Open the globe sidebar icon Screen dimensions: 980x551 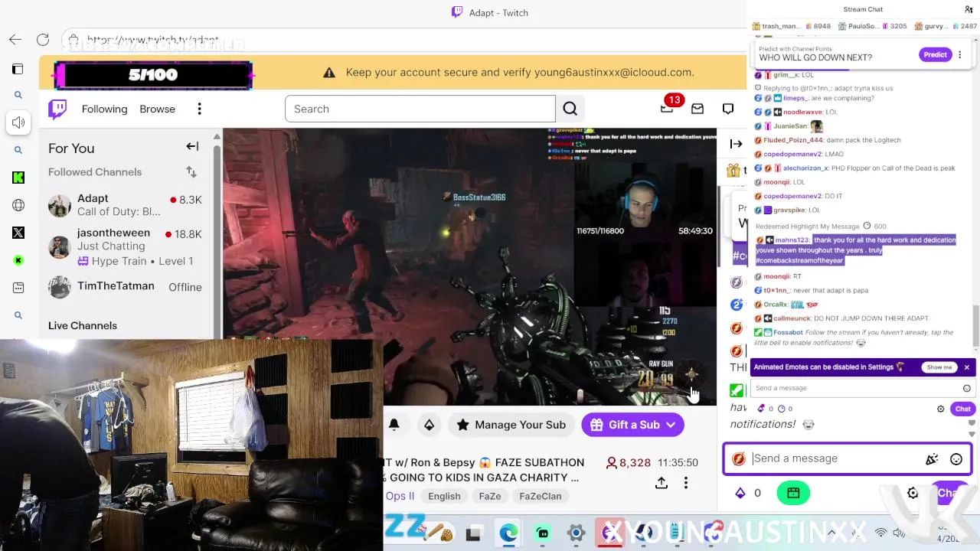tap(18, 205)
